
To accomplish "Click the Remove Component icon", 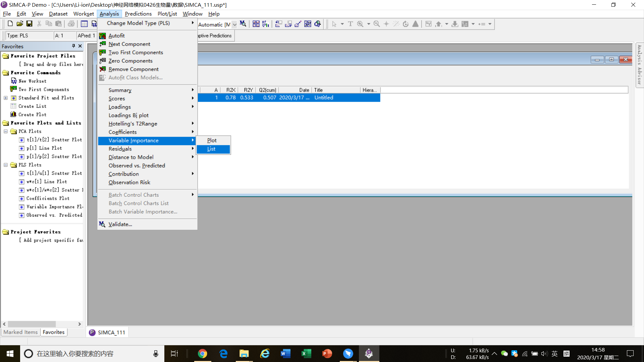I will pyautogui.click(x=103, y=69).
